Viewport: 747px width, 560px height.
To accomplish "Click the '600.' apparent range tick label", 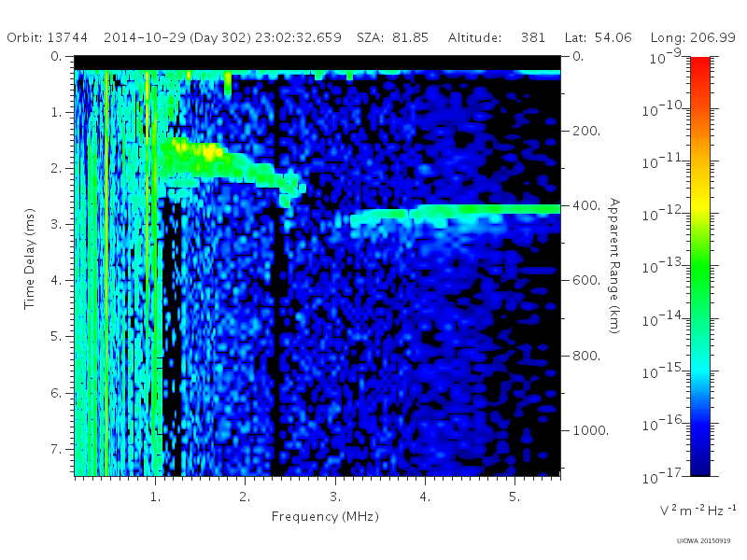I will pos(586,280).
